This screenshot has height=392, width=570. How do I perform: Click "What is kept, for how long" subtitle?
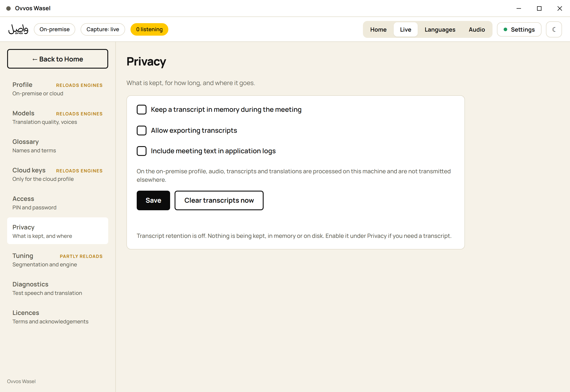191,83
